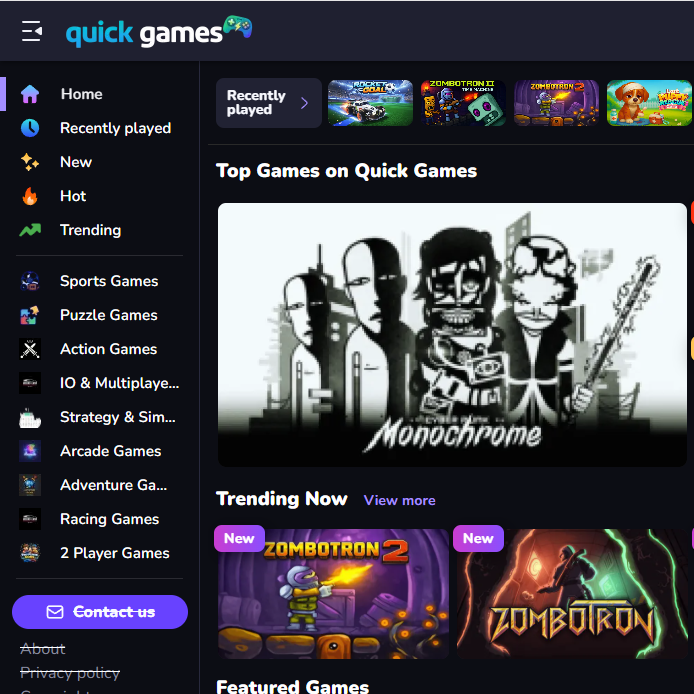Open the Arcade Games category
Screen dimensions: 694x694
111,451
